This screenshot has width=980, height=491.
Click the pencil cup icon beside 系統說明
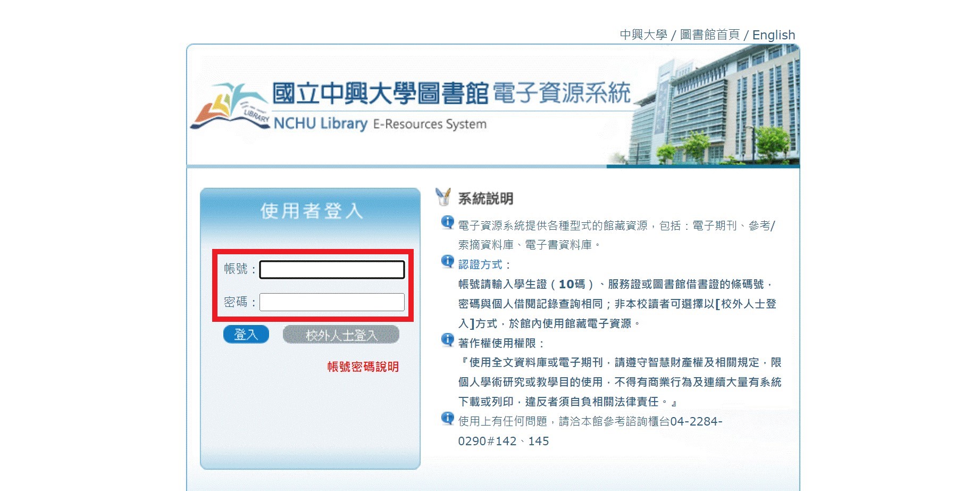point(443,197)
